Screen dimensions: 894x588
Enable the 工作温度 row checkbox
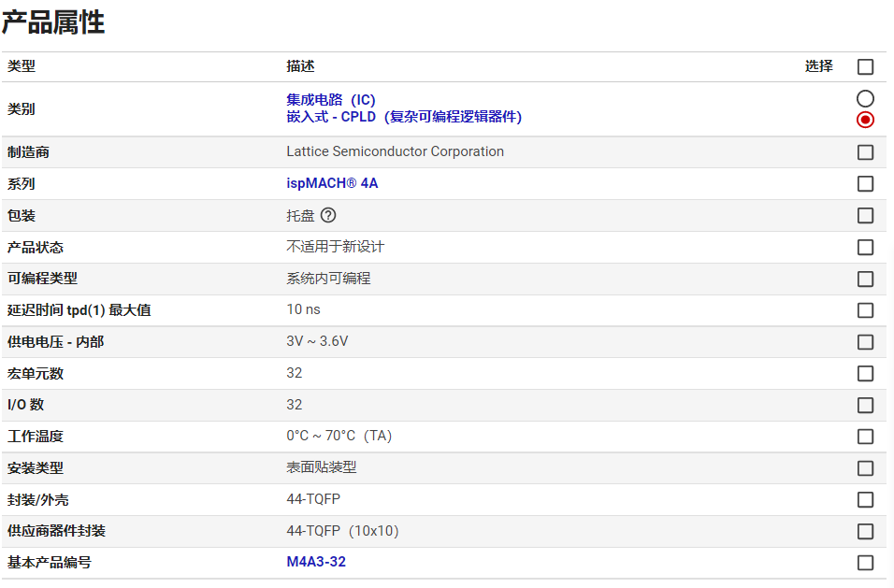tap(865, 437)
